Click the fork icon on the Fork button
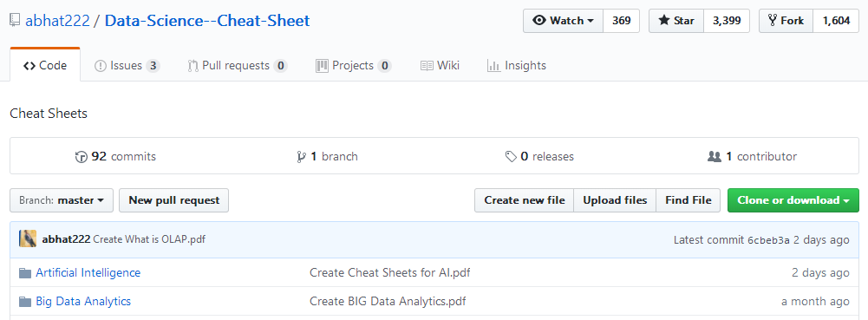868x320 pixels. (773, 21)
